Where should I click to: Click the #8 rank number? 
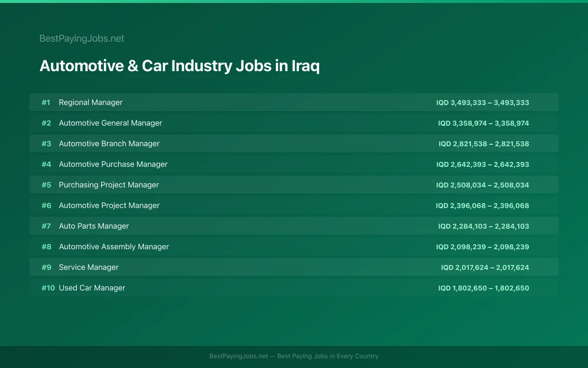click(x=46, y=247)
